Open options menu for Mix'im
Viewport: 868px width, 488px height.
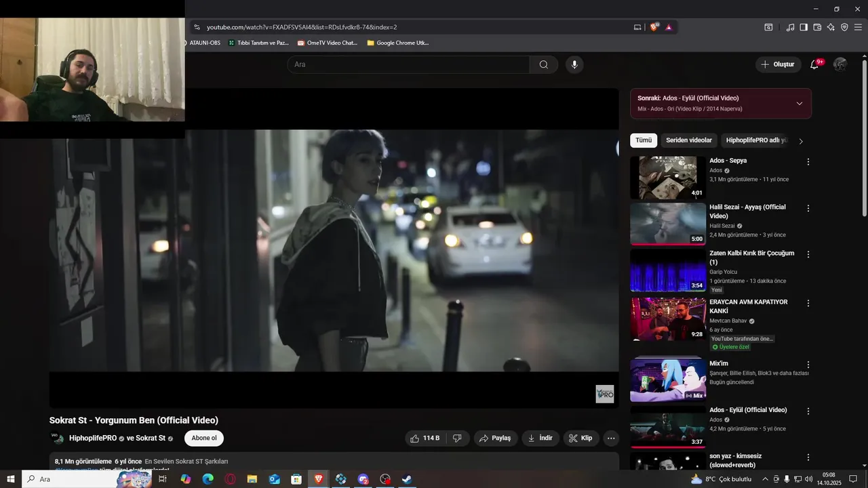click(x=808, y=365)
